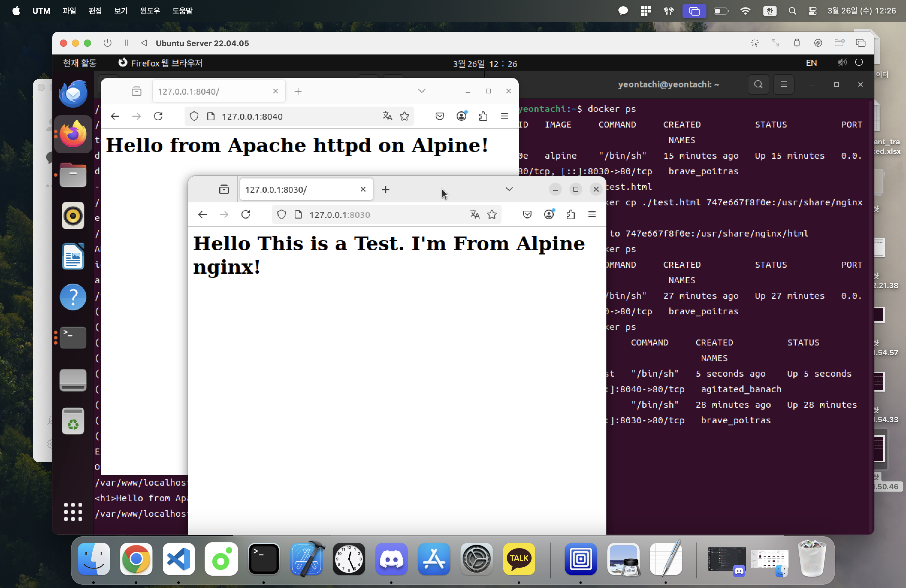Screen dimensions: 906x588
Task: Open Firefox View in 8030 window
Action: pos(224,190)
